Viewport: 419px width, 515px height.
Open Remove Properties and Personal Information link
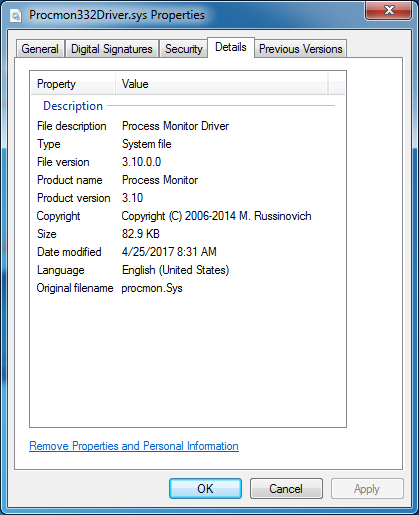point(134,446)
